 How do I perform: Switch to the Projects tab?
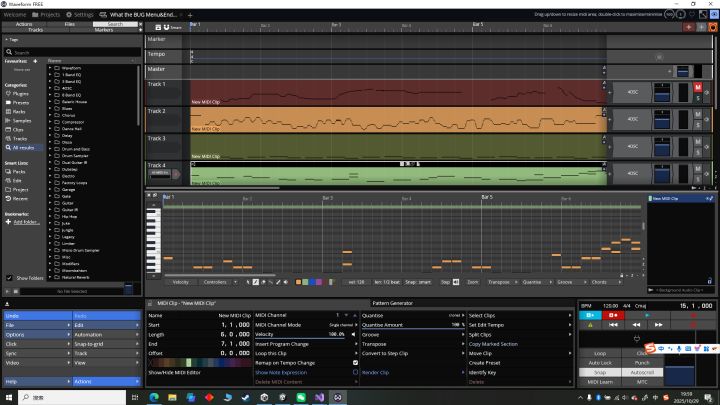click(x=49, y=15)
